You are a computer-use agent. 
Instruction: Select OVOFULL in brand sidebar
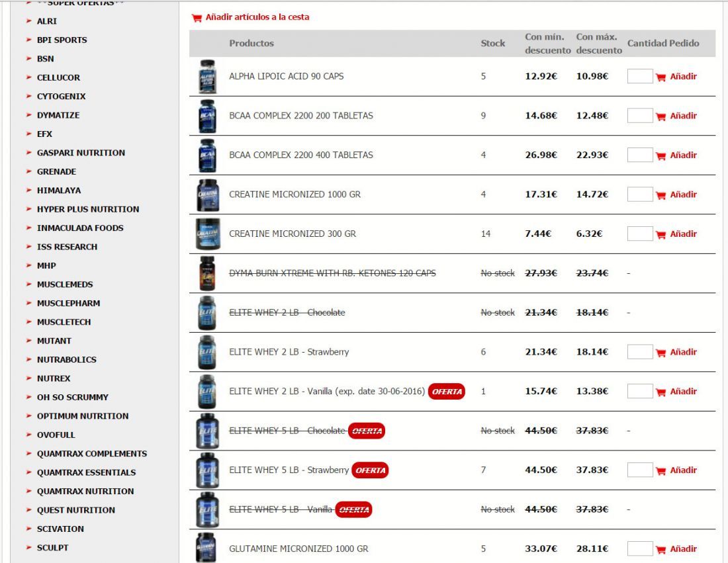tap(56, 435)
